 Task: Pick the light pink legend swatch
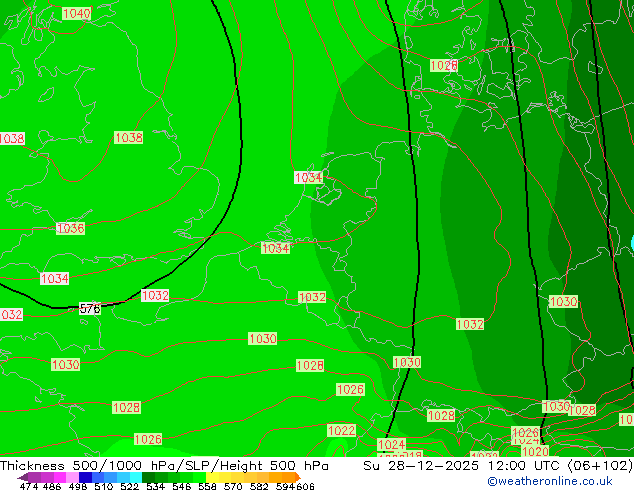[72, 477]
